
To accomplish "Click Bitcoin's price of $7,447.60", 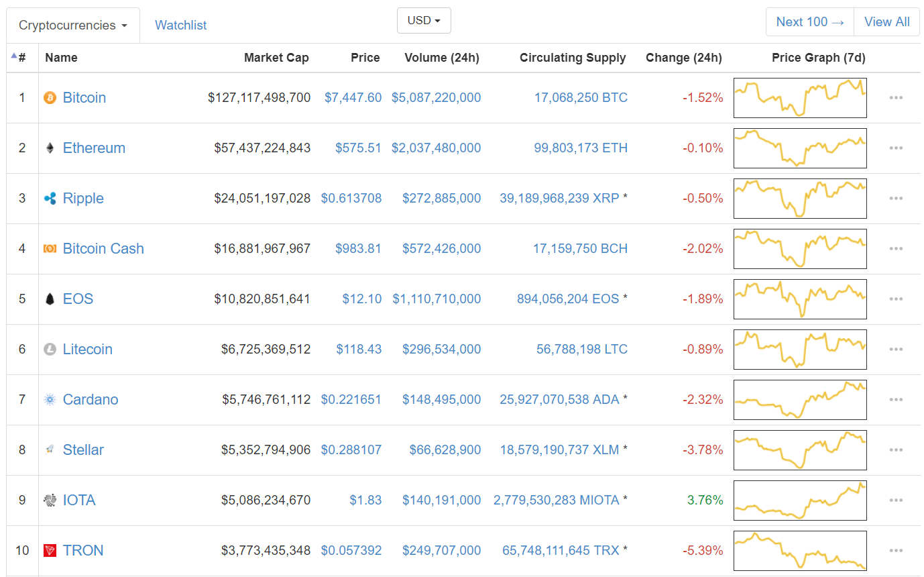I will (353, 97).
